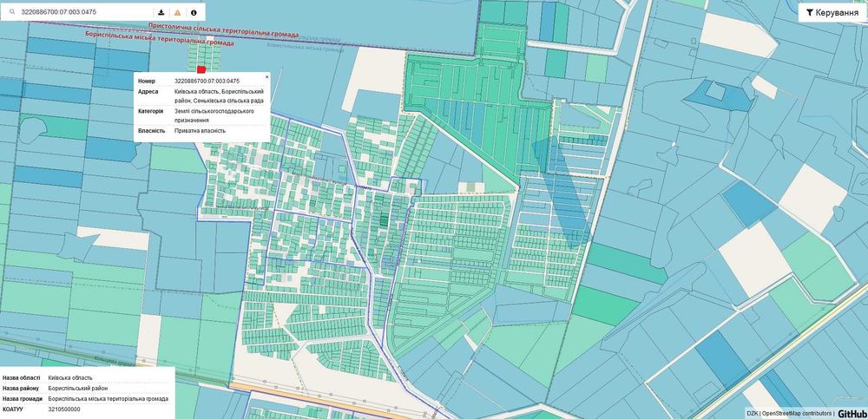Click the Пристолична сільська територіальна громада map label

(223, 29)
